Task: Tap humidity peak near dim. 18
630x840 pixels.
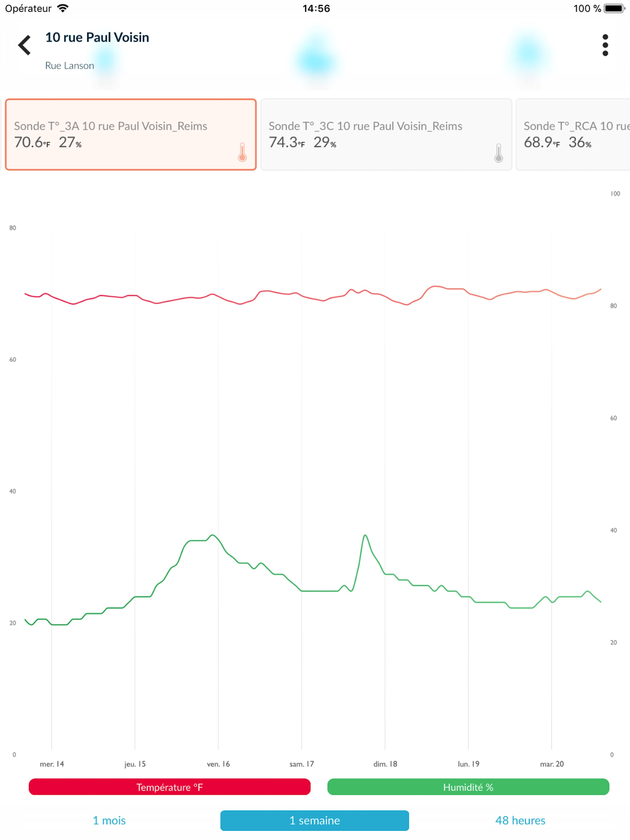Action: tap(365, 535)
